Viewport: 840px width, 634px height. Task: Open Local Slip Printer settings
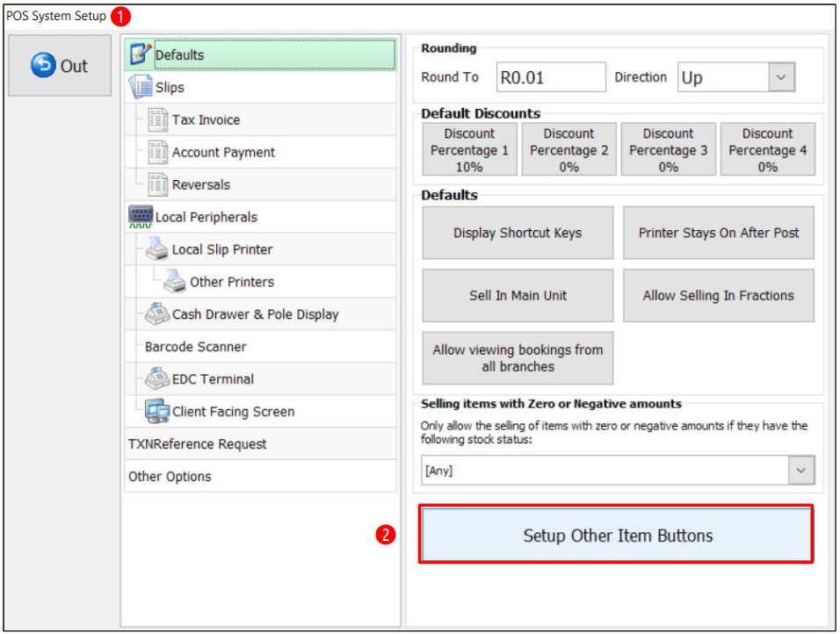pos(260,249)
